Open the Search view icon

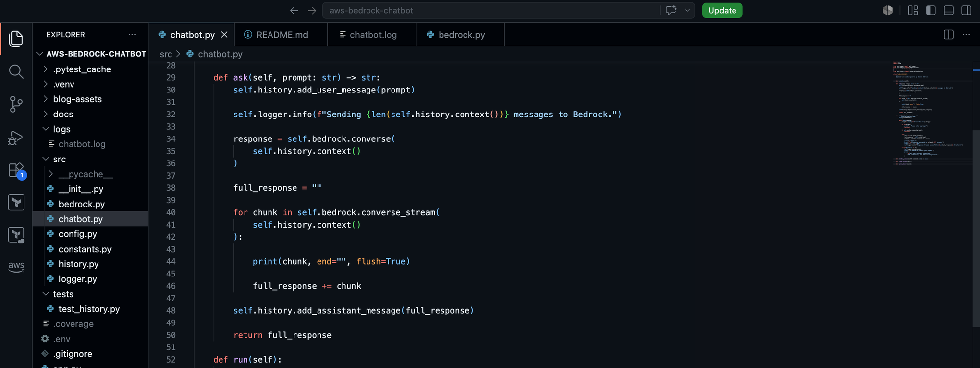pos(16,71)
